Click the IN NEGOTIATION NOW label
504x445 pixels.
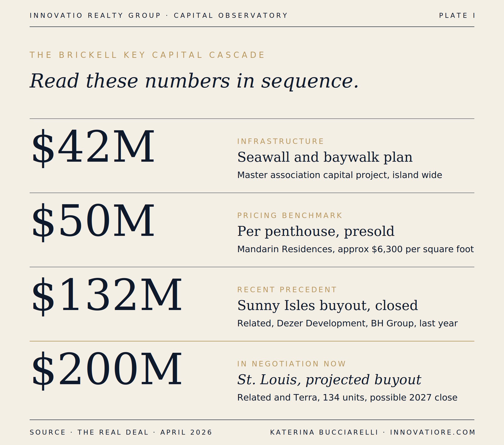point(291,364)
